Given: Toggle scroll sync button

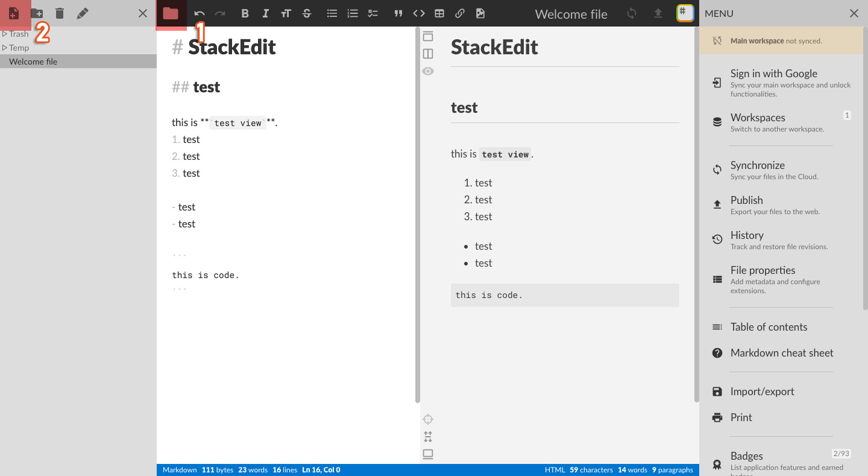Looking at the screenshot, I should [428, 437].
